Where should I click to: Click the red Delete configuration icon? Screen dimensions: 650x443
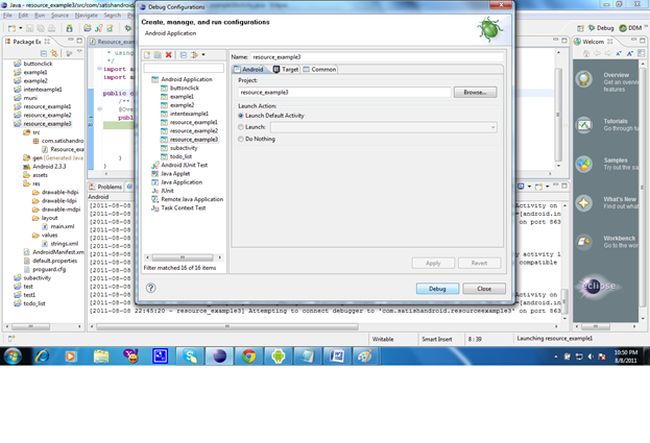point(169,55)
